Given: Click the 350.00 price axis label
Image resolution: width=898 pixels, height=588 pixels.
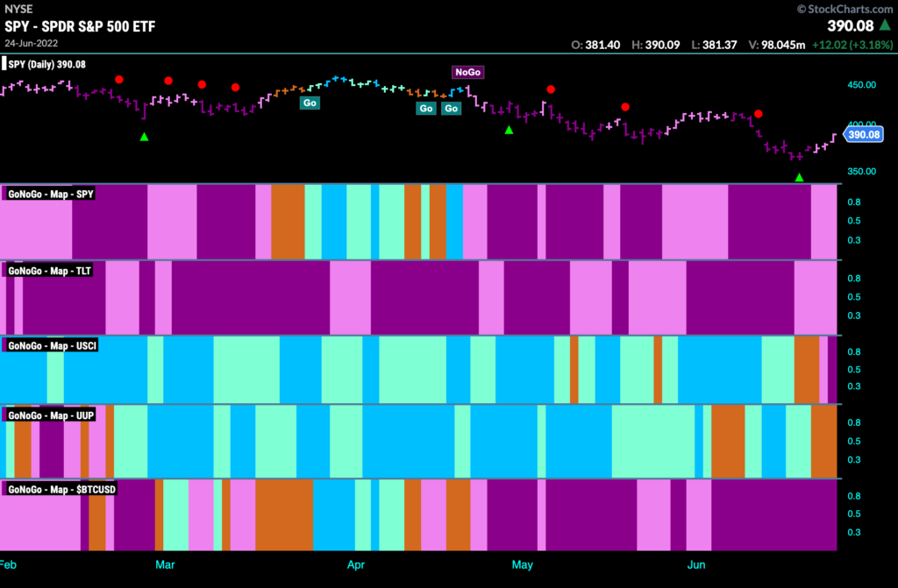Looking at the screenshot, I should [862, 171].
